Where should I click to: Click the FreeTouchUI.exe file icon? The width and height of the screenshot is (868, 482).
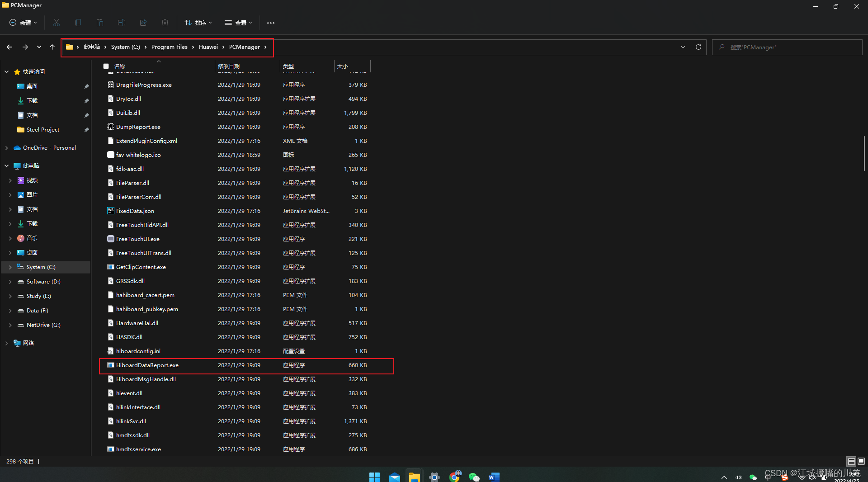pos(110,239)
